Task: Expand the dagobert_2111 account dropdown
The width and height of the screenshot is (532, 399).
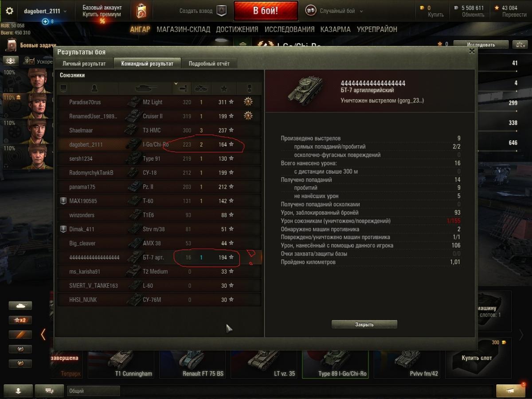Action: pos(45,11)
